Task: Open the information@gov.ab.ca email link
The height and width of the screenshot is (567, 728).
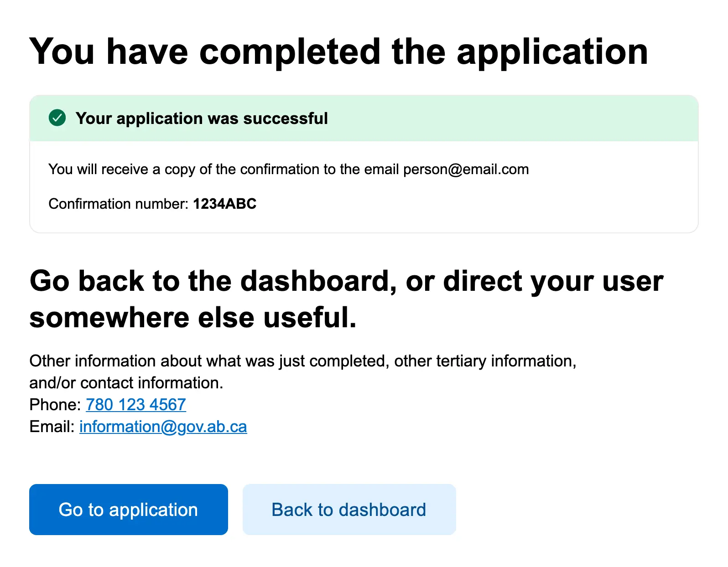Action: 163,427
